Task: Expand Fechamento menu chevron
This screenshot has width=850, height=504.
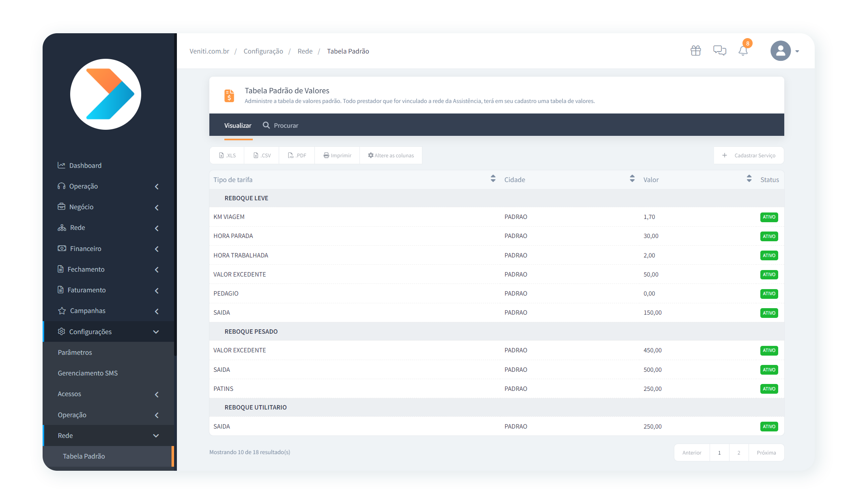Action: (157, 270)
